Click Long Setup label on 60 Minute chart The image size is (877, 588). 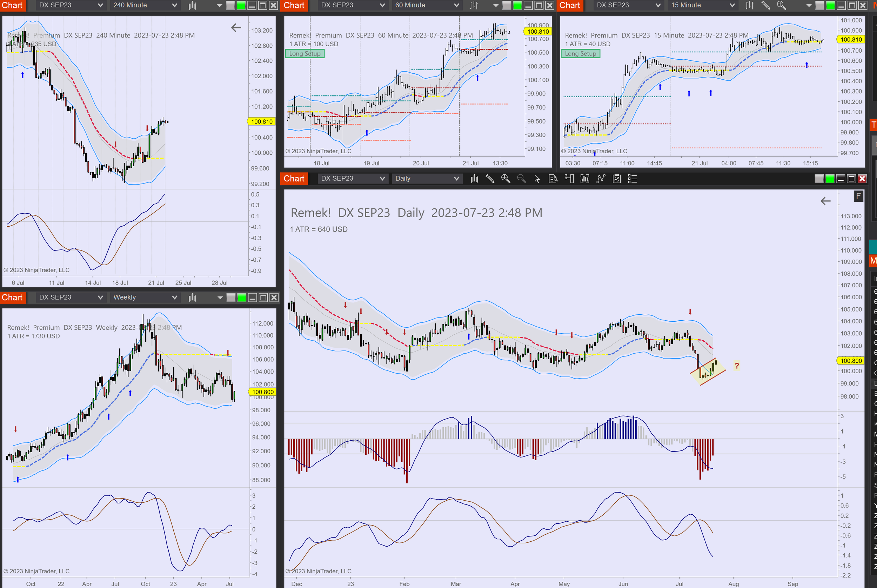pos(304,54)
